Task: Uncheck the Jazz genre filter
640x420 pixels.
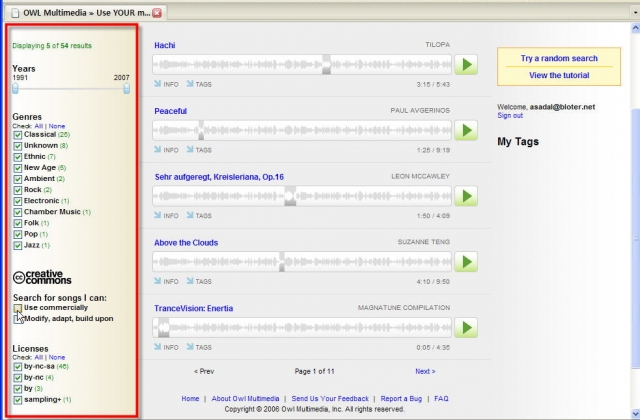Action: tap(18, 245)
